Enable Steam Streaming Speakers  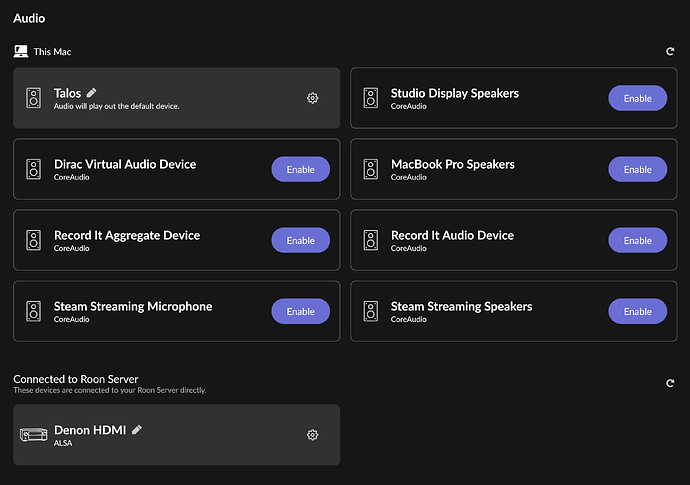(638, 311)
